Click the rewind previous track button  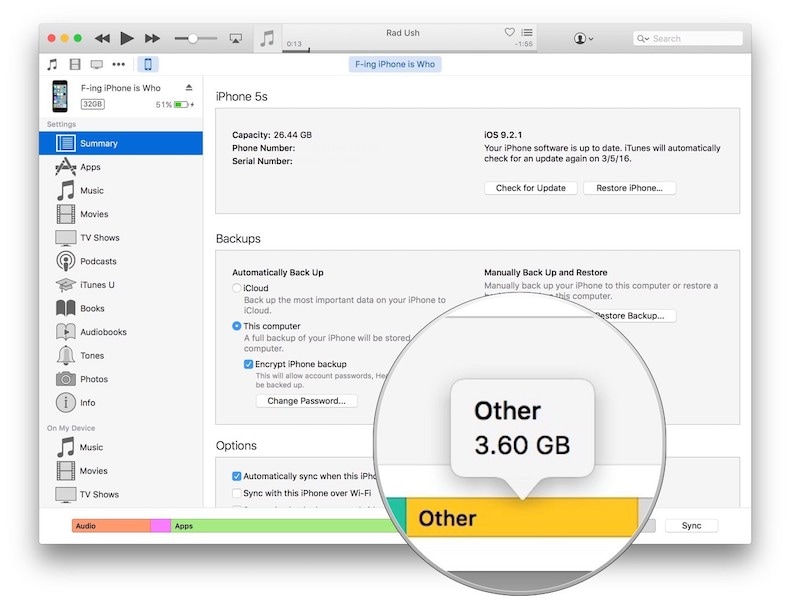[x=102, y=38]
